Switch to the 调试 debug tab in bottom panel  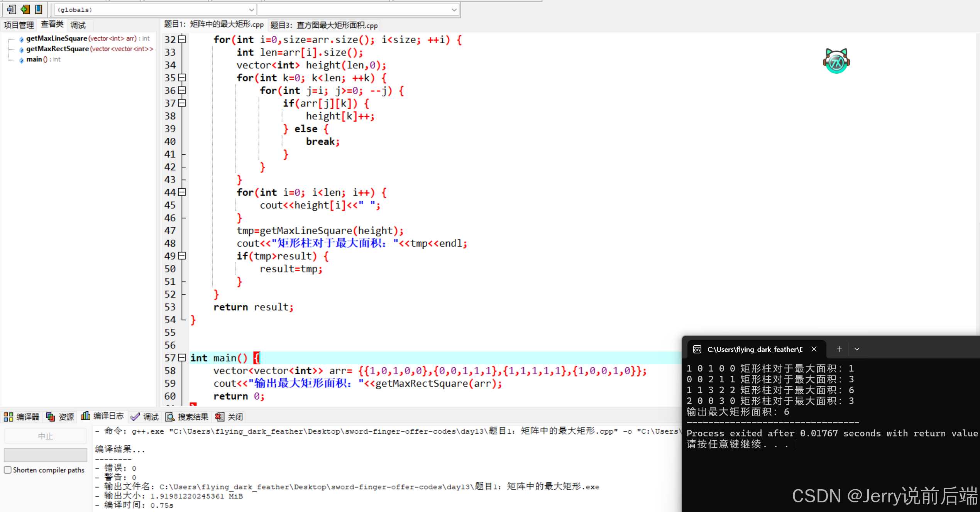click(145, 417)
